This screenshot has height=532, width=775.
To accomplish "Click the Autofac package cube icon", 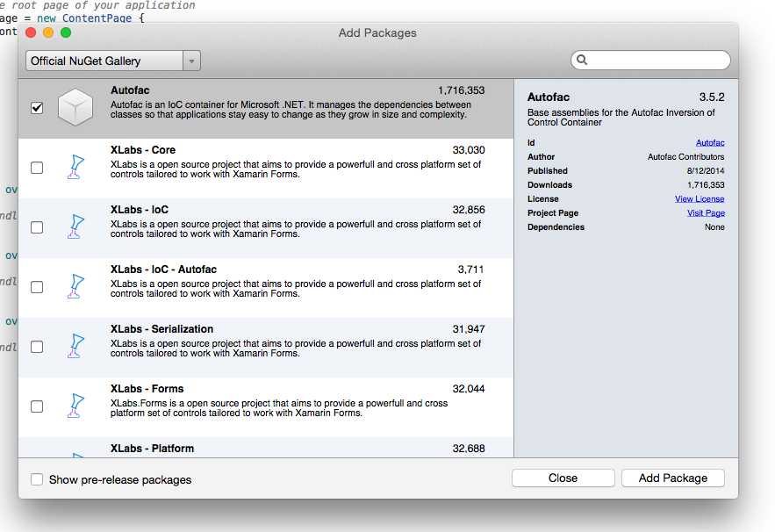I will [x=75, y=107].
